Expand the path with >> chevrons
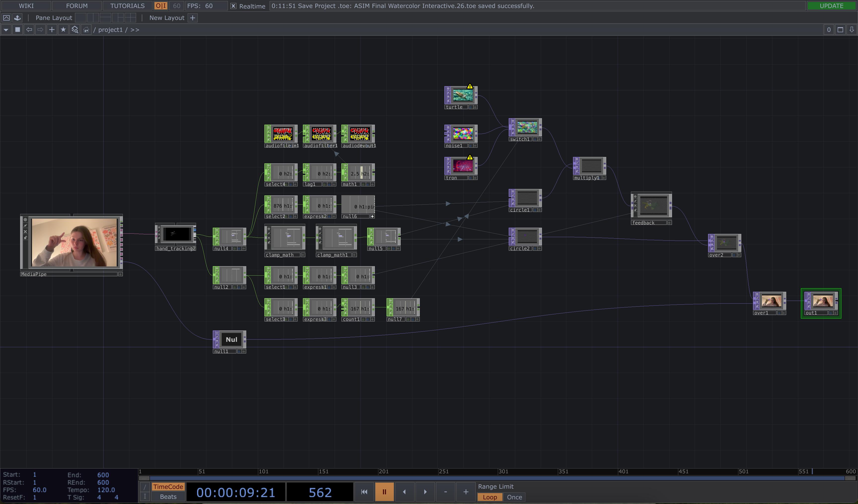Screen dimensions: 858x504 coord(135,30)
